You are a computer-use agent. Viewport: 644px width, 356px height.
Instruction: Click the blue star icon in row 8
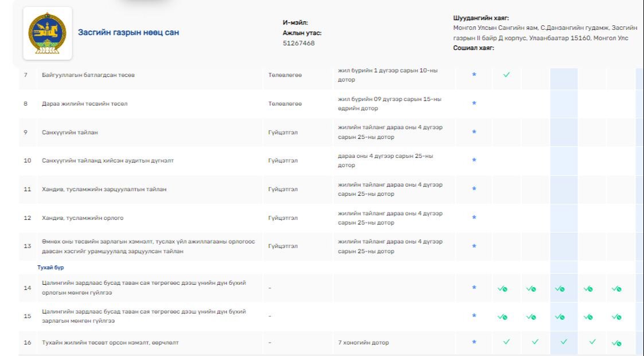(474, 103)
